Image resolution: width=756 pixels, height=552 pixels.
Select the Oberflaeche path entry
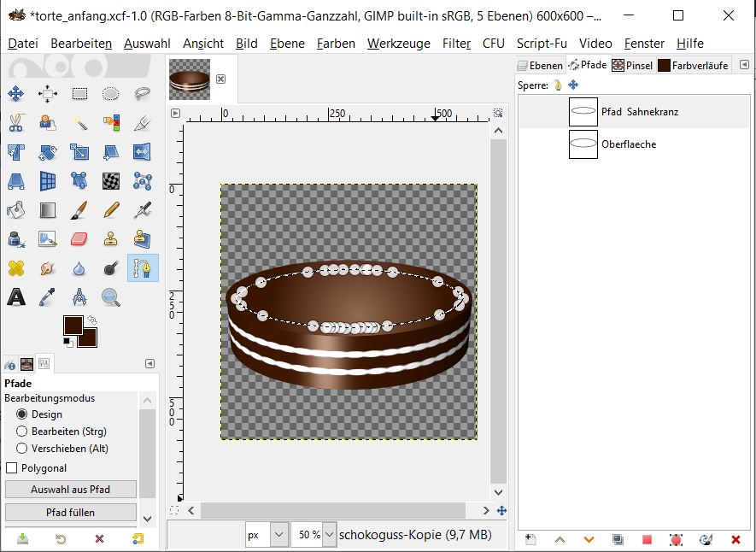(628, 144)
